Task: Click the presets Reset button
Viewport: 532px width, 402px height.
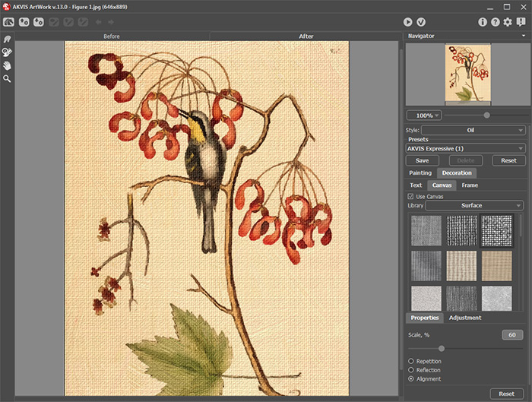Action: click(508, 160)
